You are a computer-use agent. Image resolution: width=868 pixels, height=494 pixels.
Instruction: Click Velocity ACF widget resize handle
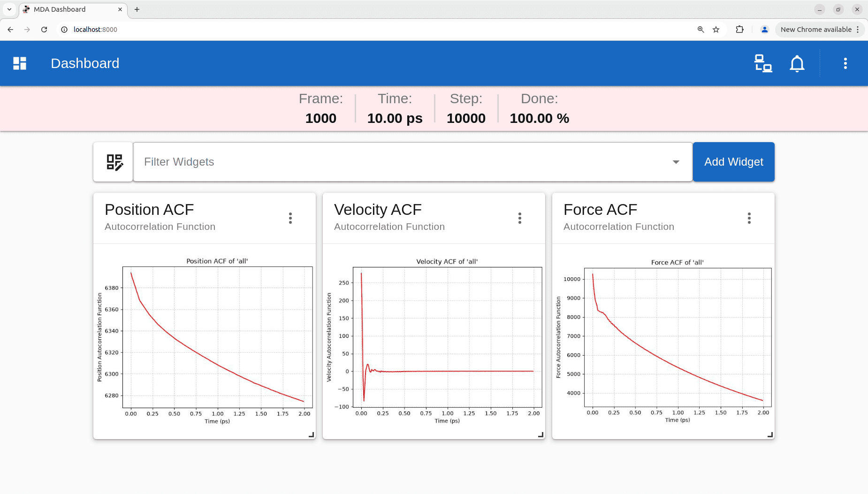click(x=541, y=435)
